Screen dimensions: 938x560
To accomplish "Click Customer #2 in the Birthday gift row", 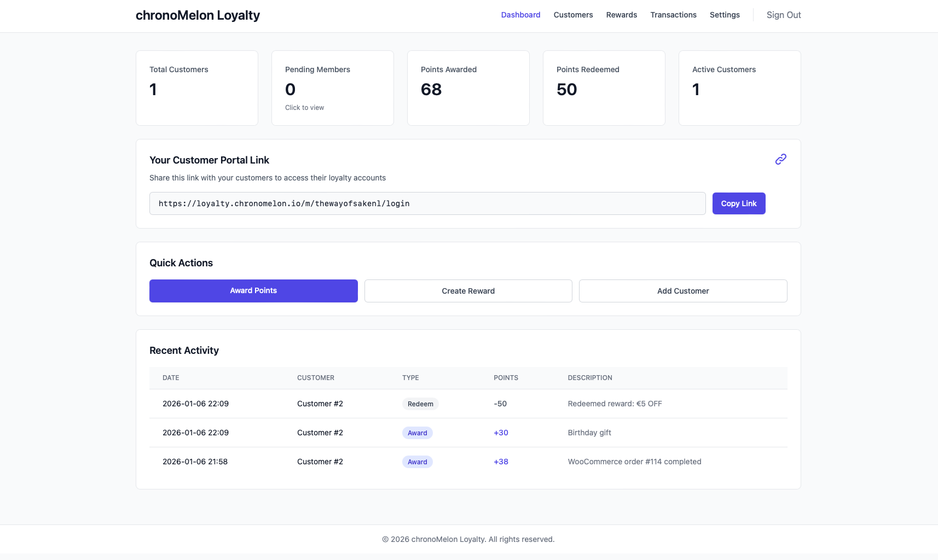I will [x=320, y=433].
